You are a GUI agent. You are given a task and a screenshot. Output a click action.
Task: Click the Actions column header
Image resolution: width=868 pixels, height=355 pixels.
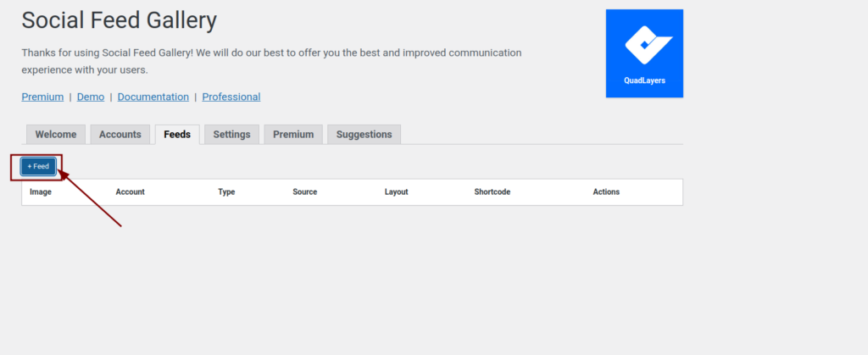[606, 192]
